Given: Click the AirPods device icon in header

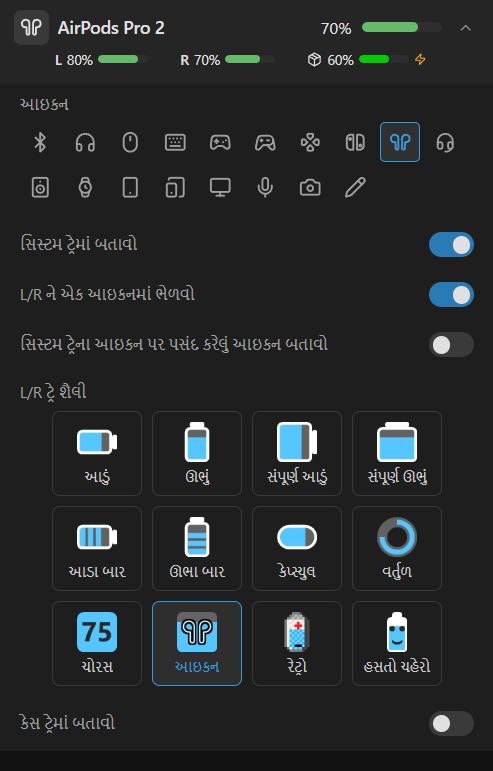Looking at the screenshot, I should point(31,28).
